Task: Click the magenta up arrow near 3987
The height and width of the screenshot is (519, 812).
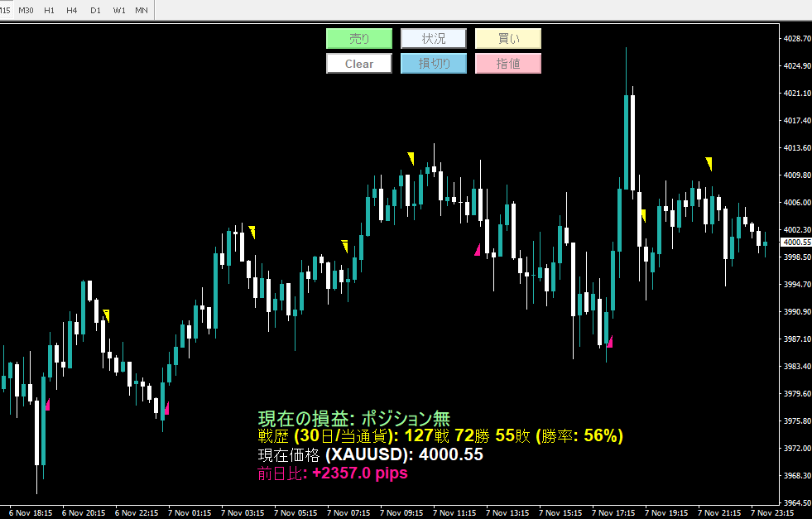Action: point(609,341)
